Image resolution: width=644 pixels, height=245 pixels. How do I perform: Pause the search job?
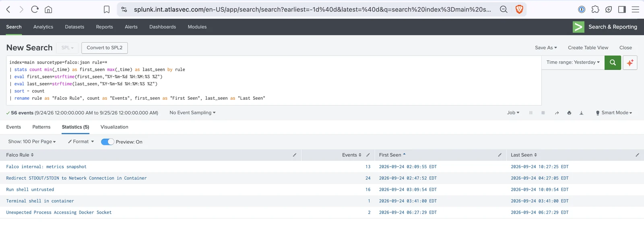click(x=531, y=113)
